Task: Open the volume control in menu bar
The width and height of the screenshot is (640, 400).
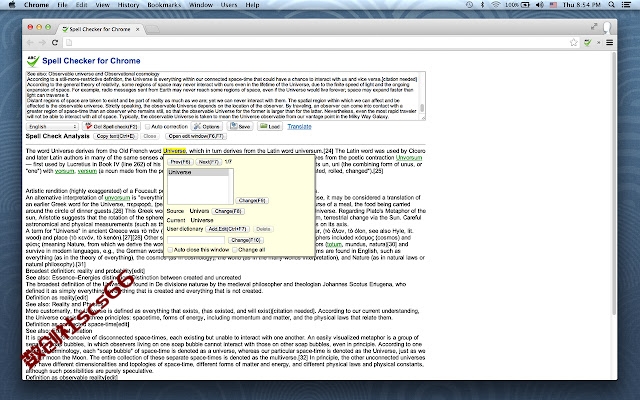Action: pos(540,5)
